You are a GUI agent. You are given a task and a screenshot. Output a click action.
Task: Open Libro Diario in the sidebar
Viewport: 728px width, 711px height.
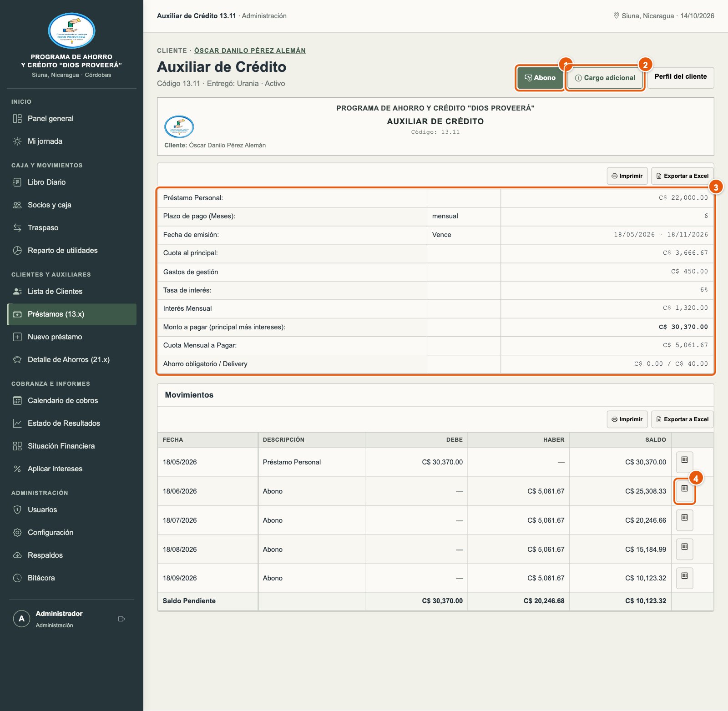point(71,182)
